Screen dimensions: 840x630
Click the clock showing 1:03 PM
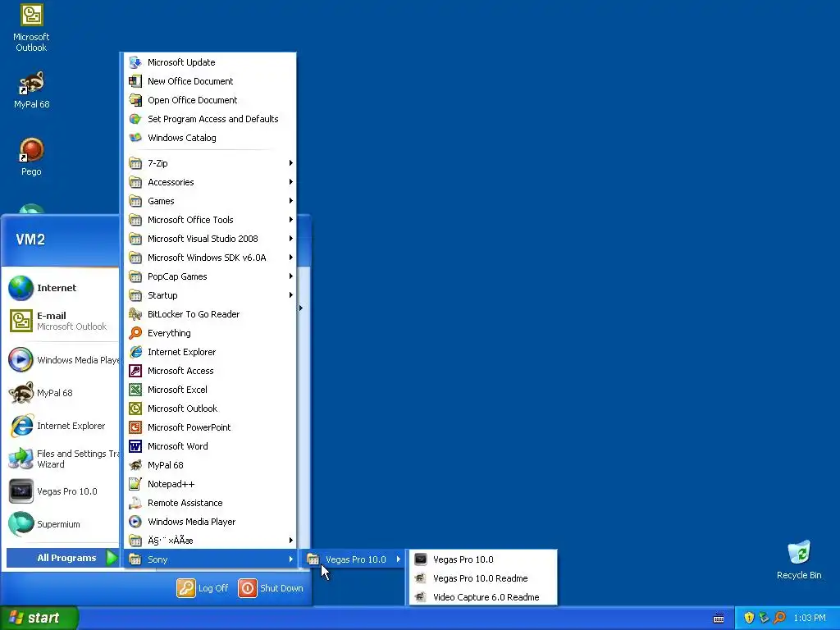[810, 619]
